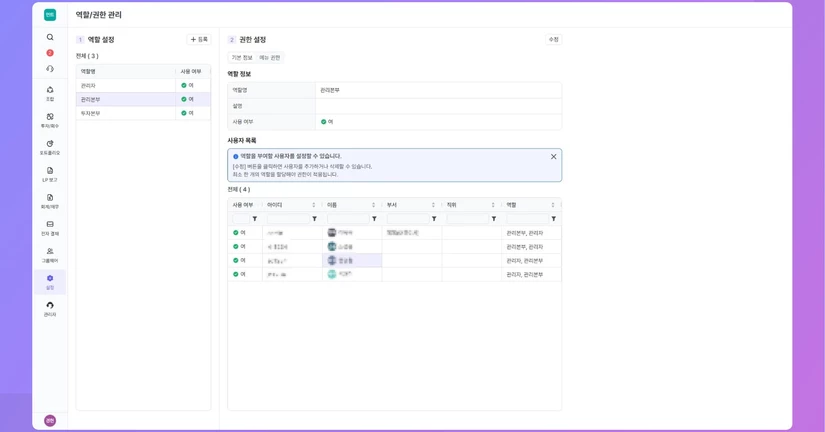Open the 그룹웨어 sidebar menu
The height and width of the screenshot is (432, 825).
tap(50, 255)
